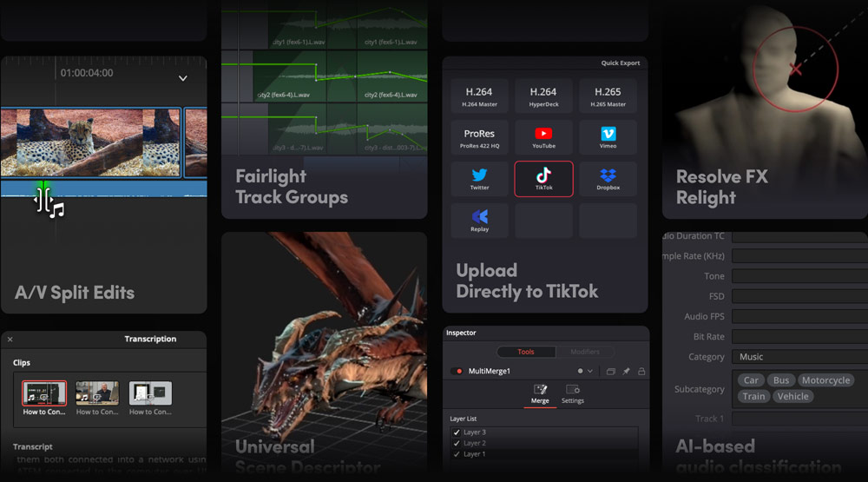The width and height of the screenshot is (868, 482).
Task: Select the Replay export preset
Action: click(x=479, y=221)
